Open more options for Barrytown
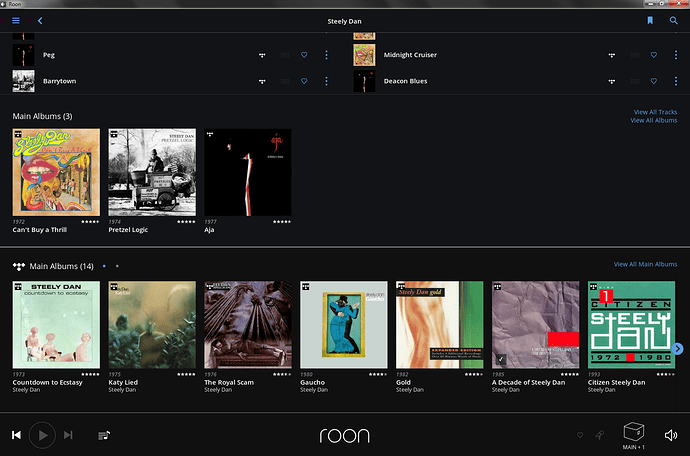The image size is (690, 456). tap(326, 81)
